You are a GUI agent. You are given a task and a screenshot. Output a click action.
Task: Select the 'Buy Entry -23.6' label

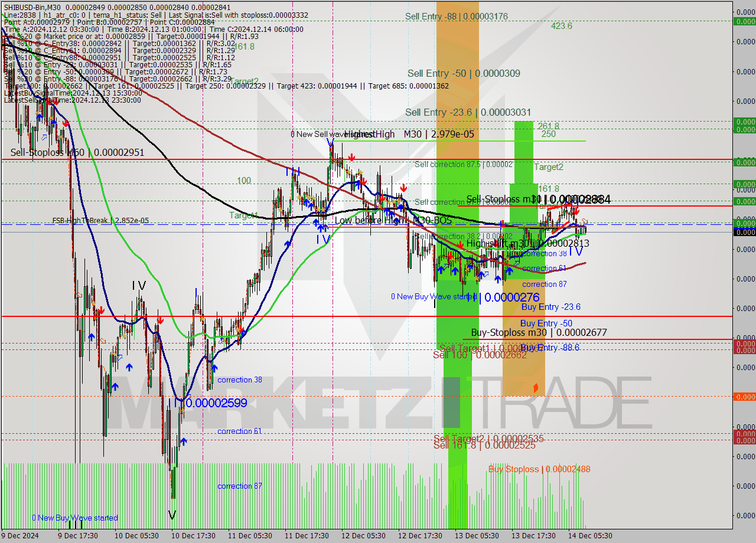(550, 307)
